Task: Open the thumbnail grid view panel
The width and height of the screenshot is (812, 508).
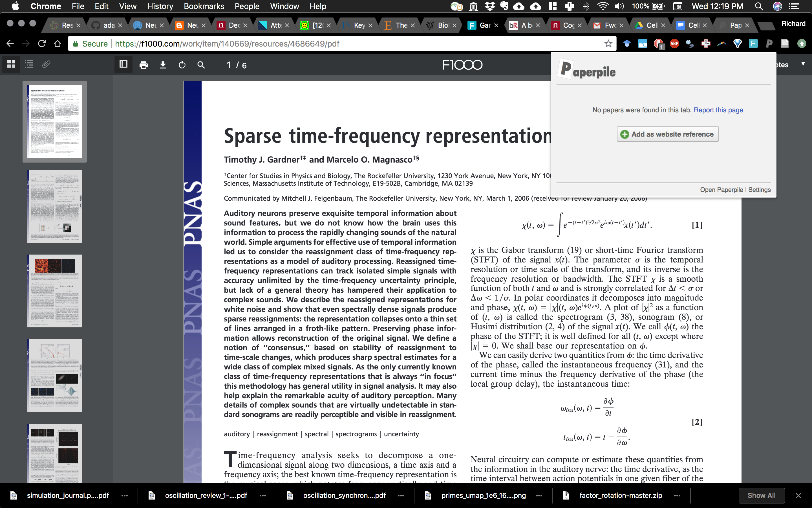Action: point(11,64)
